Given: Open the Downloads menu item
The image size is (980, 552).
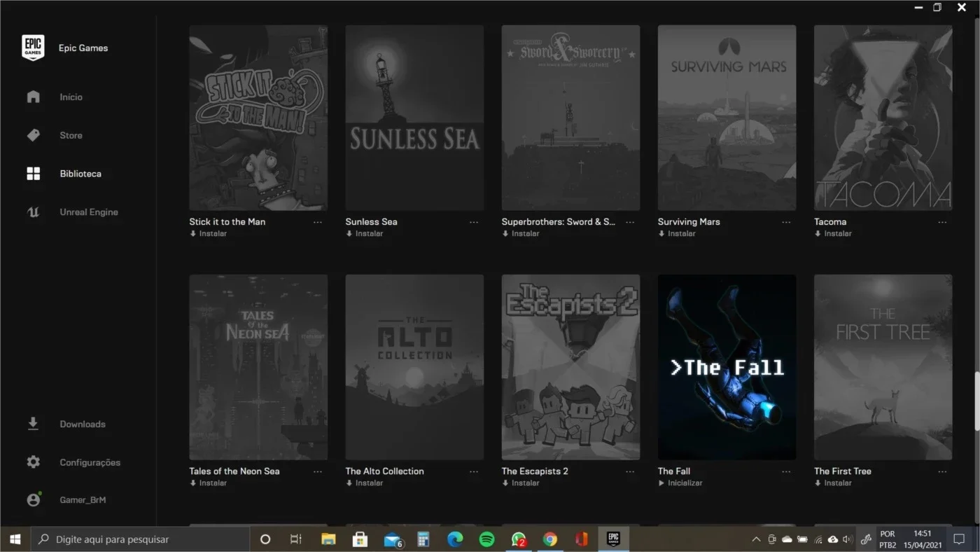Looking at the screenshot, I should click(x=83, y=425).
